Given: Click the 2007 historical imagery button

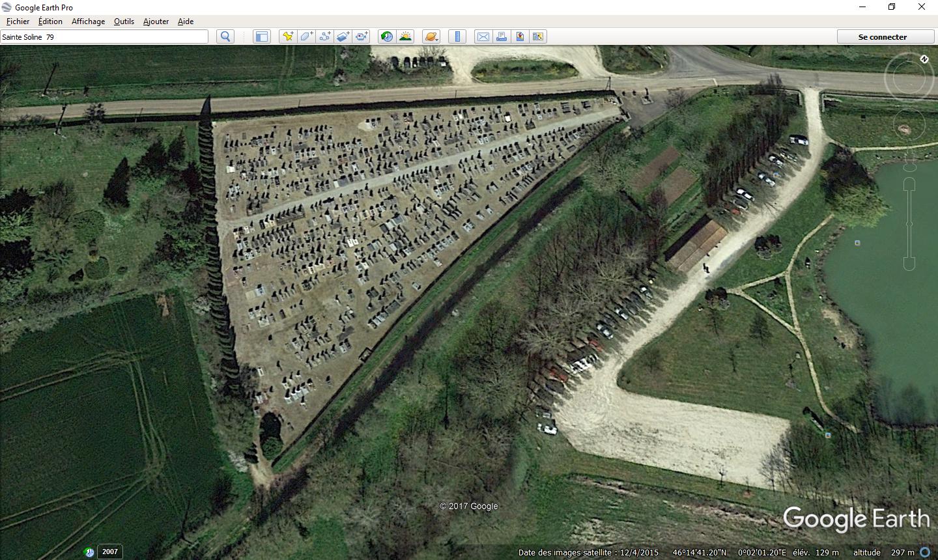Looking at the screenshot, I should [110, 552].
